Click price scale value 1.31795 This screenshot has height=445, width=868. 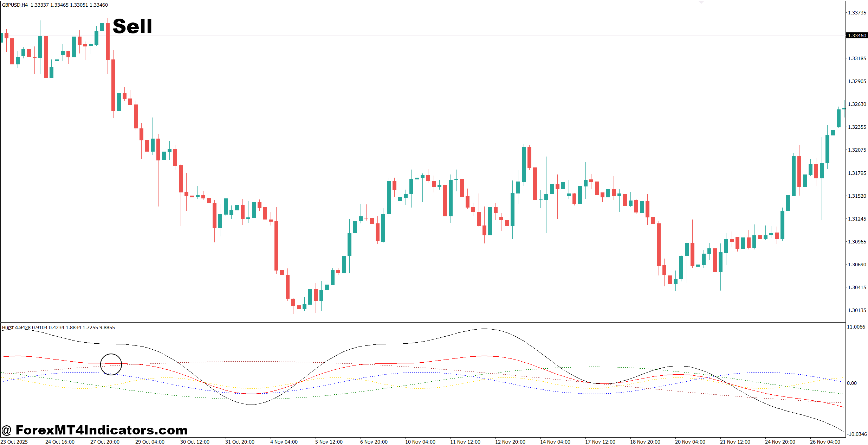(x=857, y=173)
